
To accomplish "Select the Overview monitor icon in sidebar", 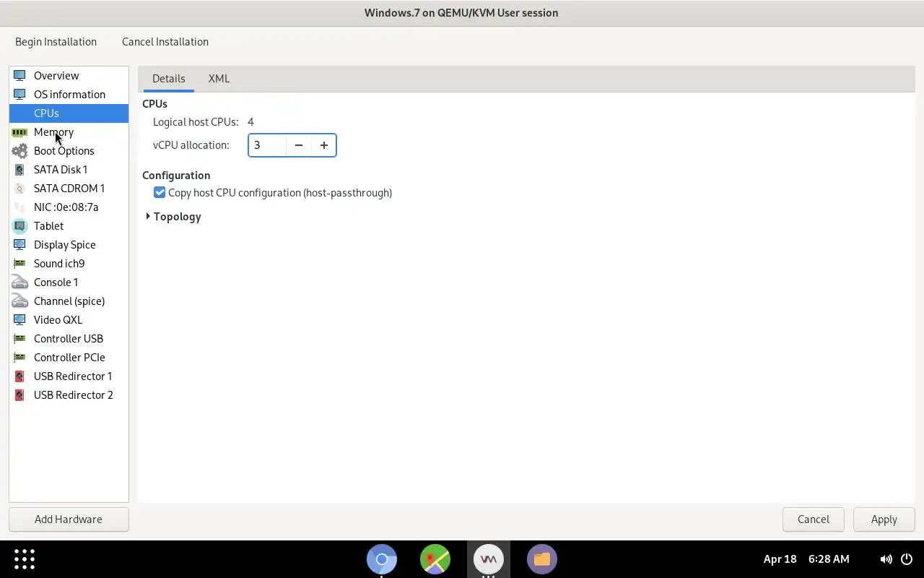I will [19, 76].
